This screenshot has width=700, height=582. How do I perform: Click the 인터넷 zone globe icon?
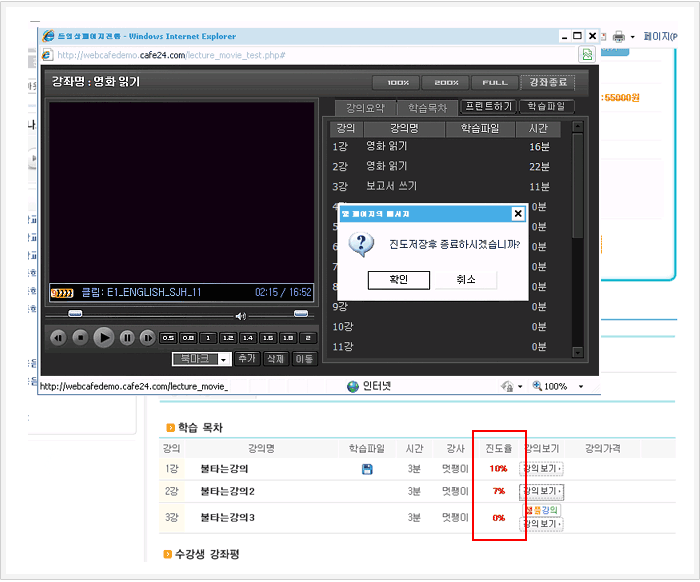pos(353,387)
